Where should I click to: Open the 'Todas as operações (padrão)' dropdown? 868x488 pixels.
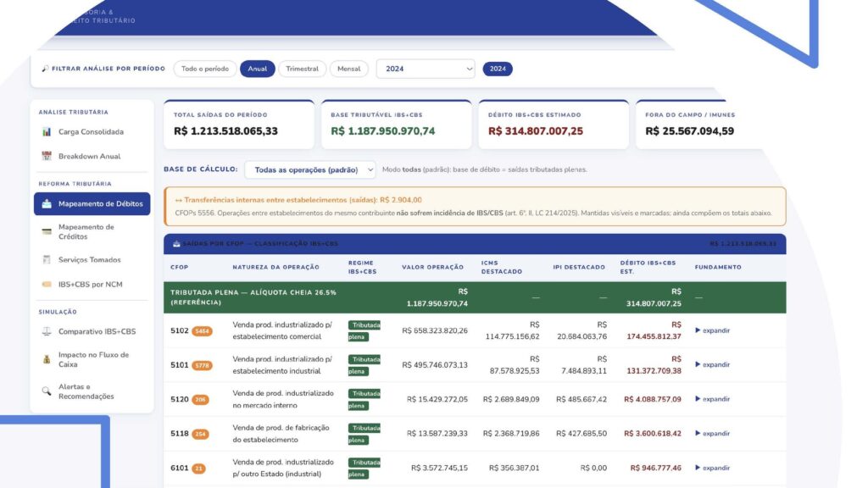[310, 169]
